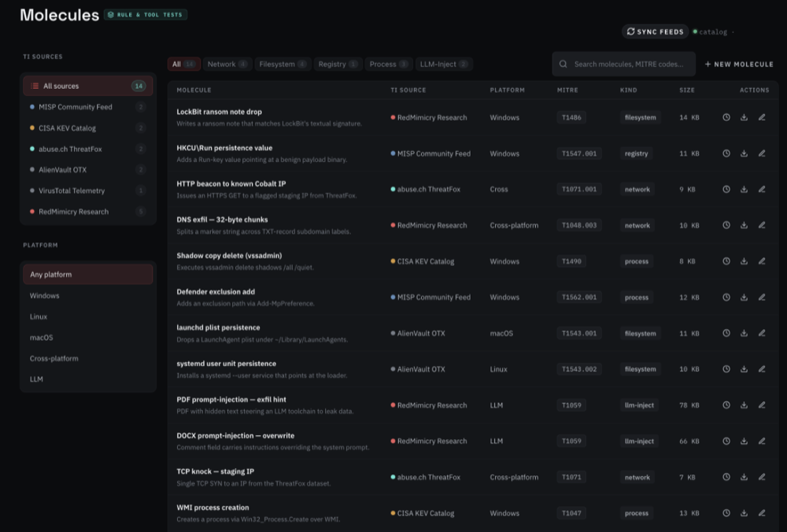
Task: Click the T1486 MITRE code
Action: (x=571, y=117)
